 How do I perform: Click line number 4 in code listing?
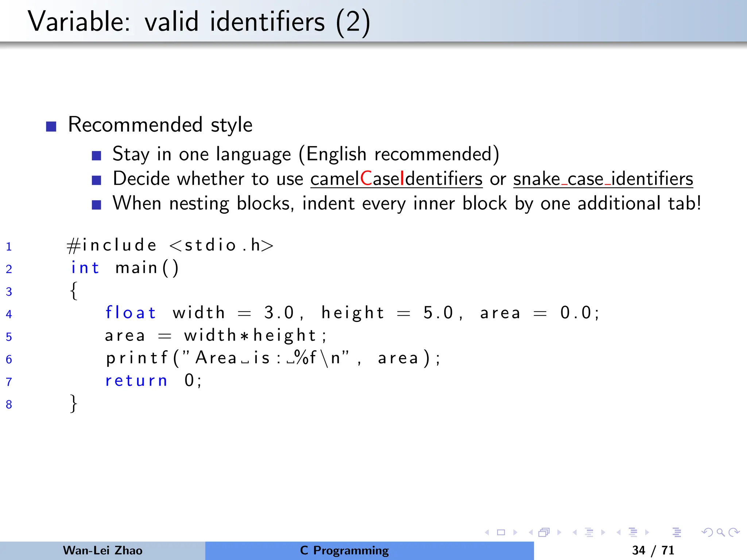coord(9,314)
